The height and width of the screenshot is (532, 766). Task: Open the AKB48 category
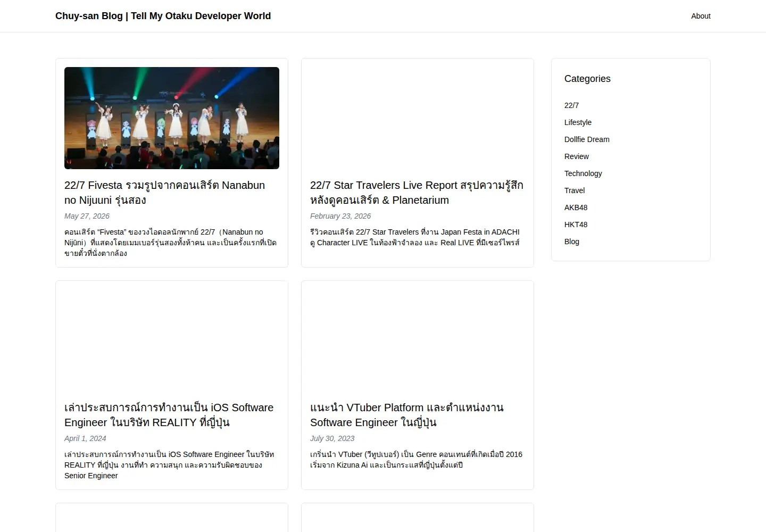[576, 207]
